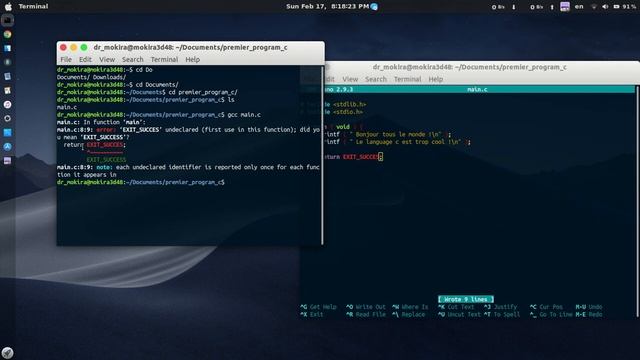
Task: Click 'main.c' filename in nano header bar
Action: click(x=477, y=89)
